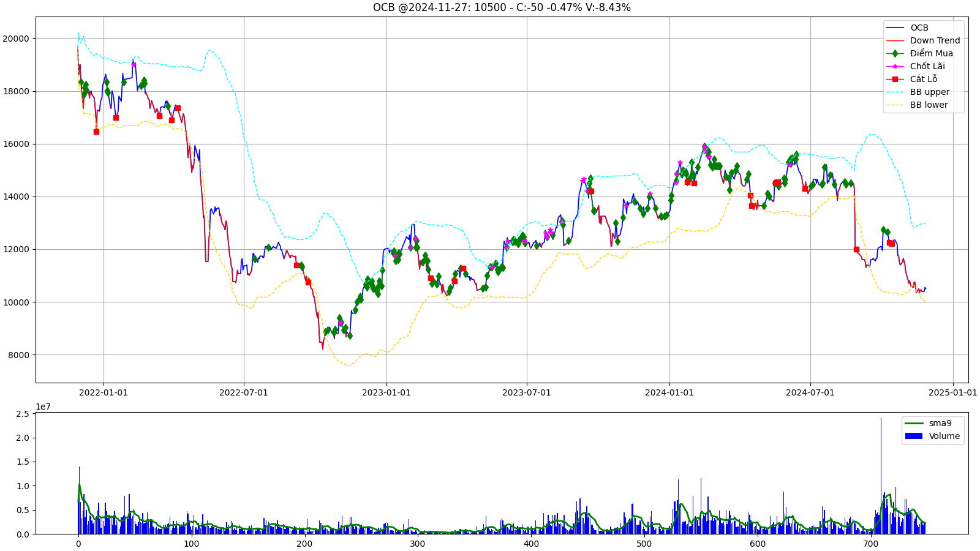This screenshot has height=551, width=980.
Task: Click the 200 index tick on volume axis
Action: (304, 544)
